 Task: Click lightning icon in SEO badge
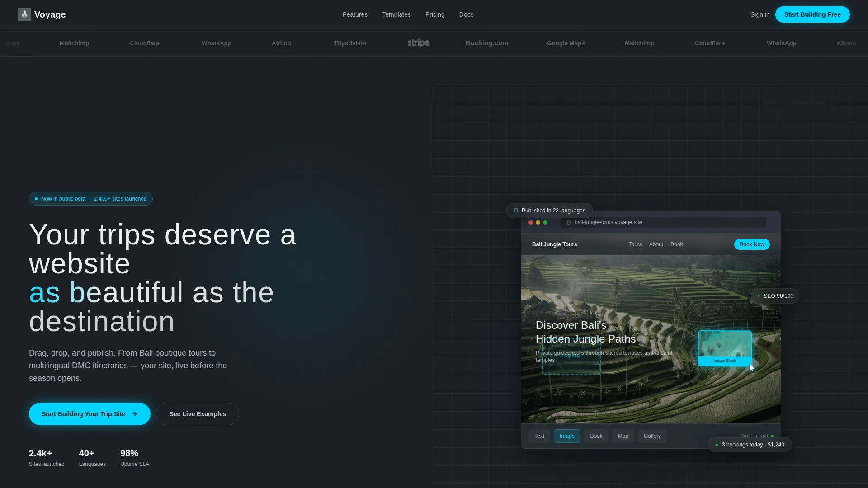tap(759, 296)
